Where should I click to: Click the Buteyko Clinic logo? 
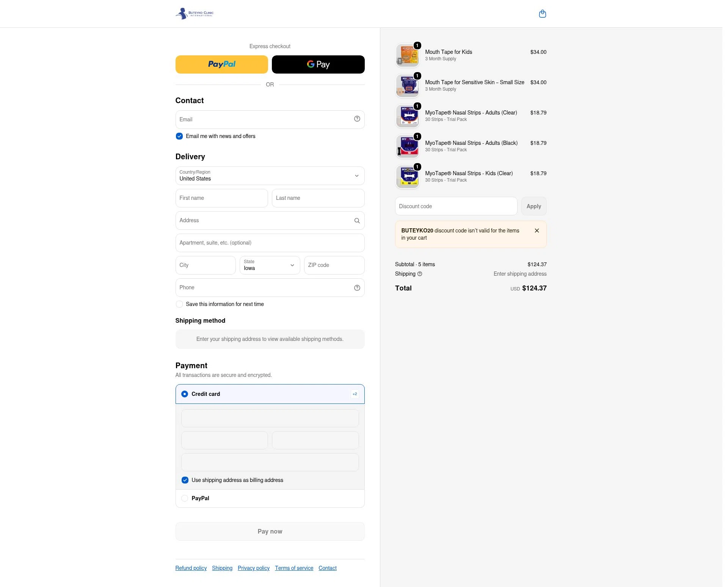click(195, 14)
